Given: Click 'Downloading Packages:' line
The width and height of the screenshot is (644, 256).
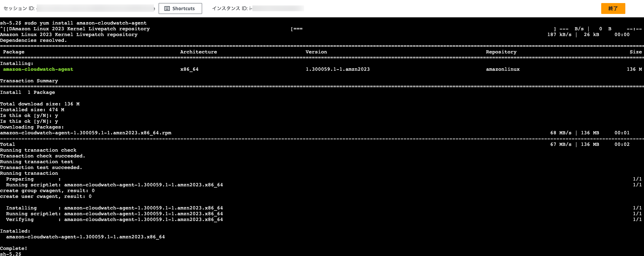Looking at the screenshot, I should tap(32, 127).
